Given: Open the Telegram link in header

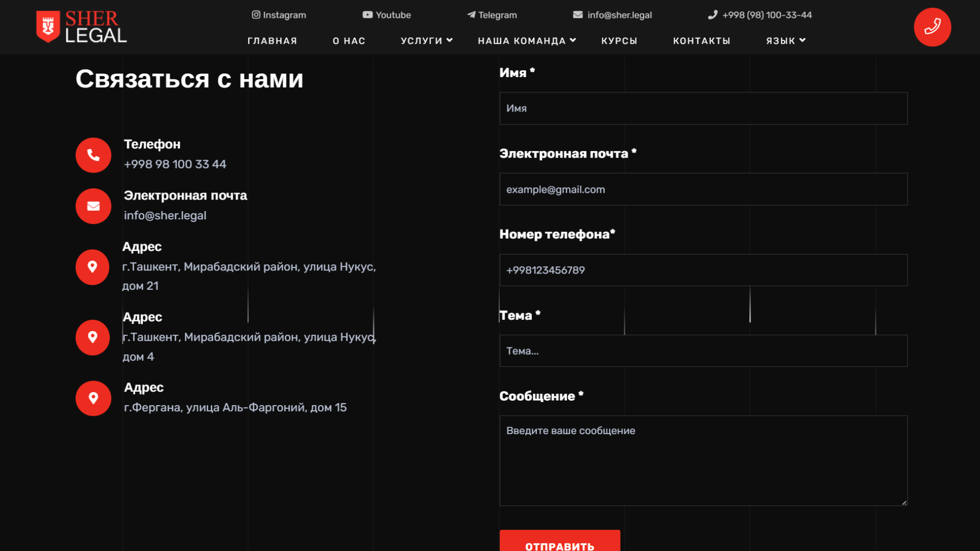Looking at the screenshot, I should coord(492,15).
